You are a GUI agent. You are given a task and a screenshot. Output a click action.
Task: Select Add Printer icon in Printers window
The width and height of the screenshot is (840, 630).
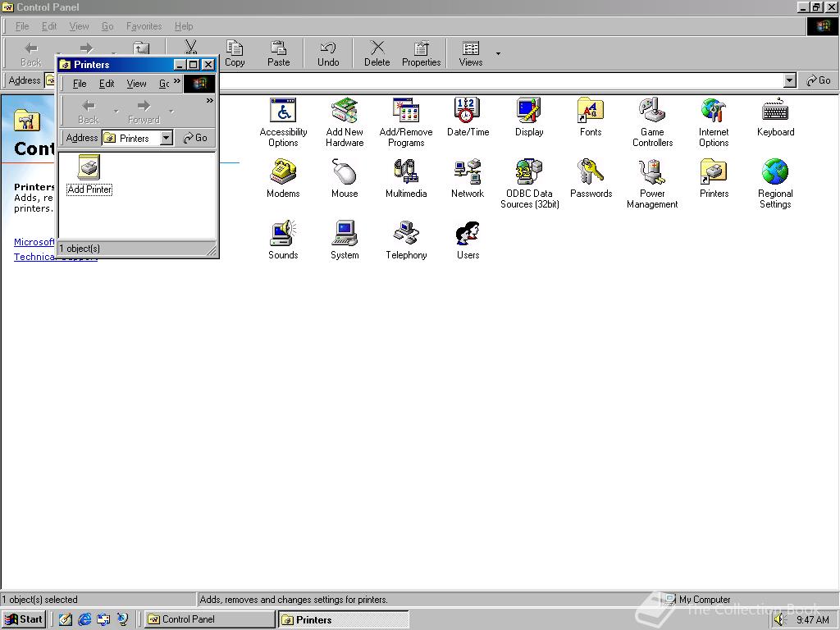coord(89,176)
